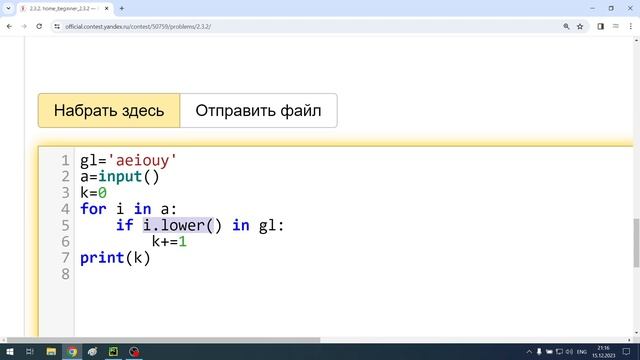Open a new browser tab
The image size is (640, 360).
point(122,8)
